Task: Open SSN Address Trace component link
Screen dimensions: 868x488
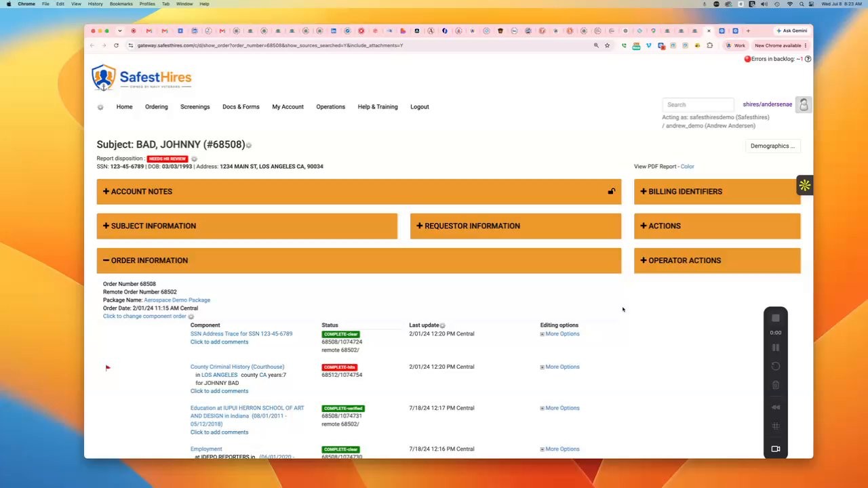Action: (241, 334)
